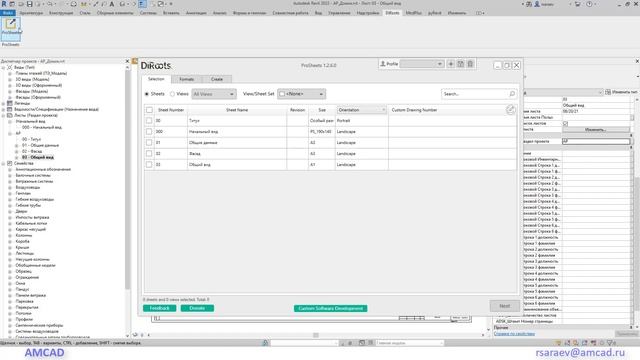Image resolution: width=640 pixels, height=360 pixels.
Task: Select the Sheets radio button
Action: coord(147,94)
